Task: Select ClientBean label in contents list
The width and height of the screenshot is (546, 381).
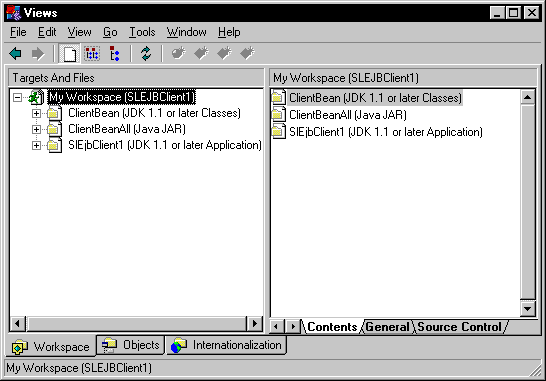Action: 375,98
